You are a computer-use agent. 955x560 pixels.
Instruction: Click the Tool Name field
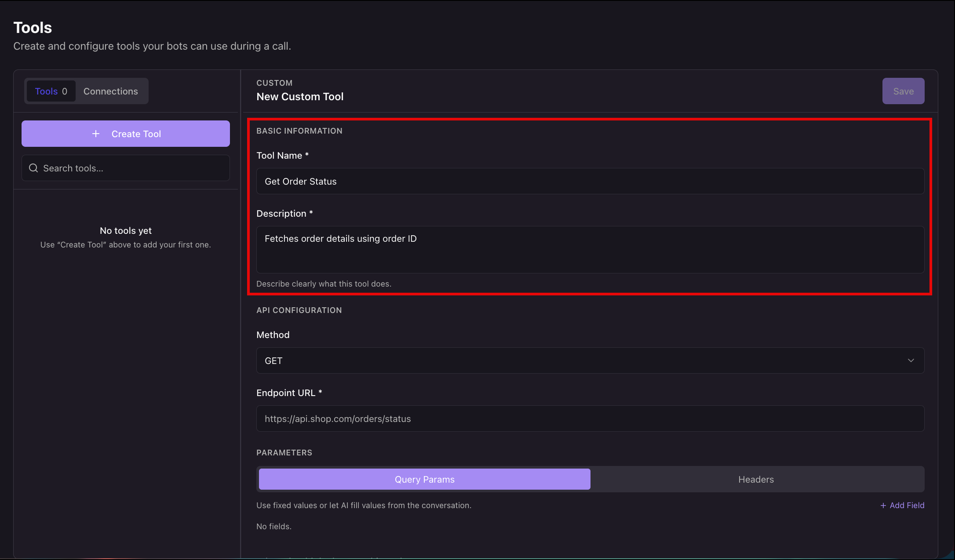click(590, 181)
